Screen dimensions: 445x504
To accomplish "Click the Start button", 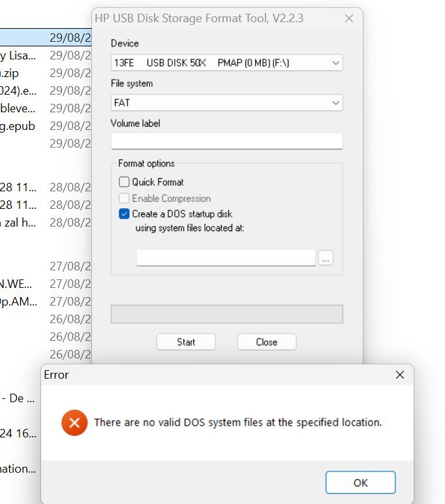I will 186,341.
